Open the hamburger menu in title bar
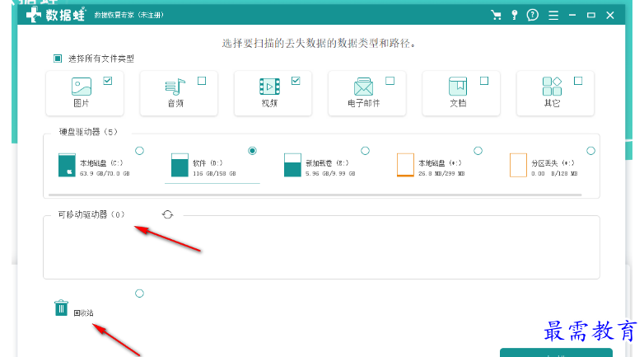The image size is (644, 357). pos(553,15)
